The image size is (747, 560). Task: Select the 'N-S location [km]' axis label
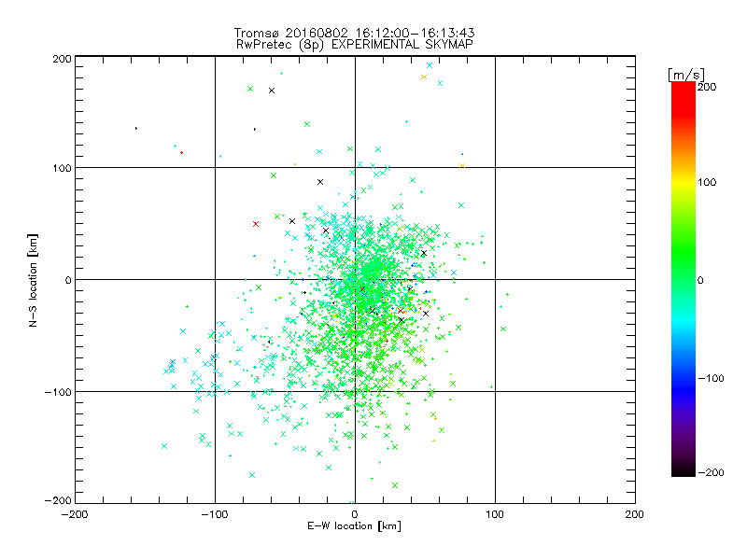[x=33, y=280]
